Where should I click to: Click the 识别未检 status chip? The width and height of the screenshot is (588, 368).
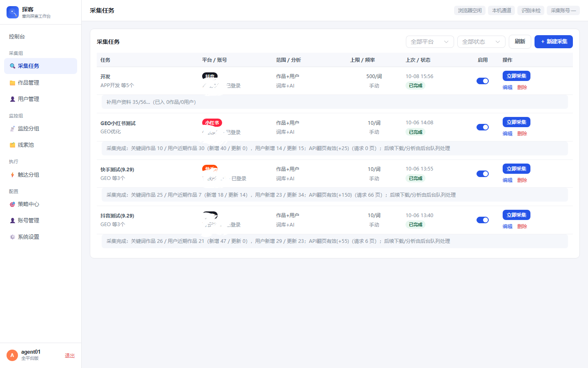(531, 11)
